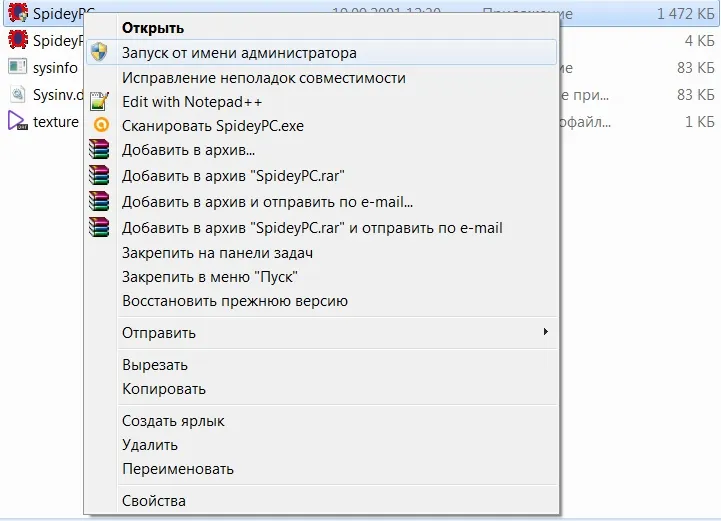721x521 pixels.
Task: Expand the 'Отправить' submenu arrow
Action: 545,332
